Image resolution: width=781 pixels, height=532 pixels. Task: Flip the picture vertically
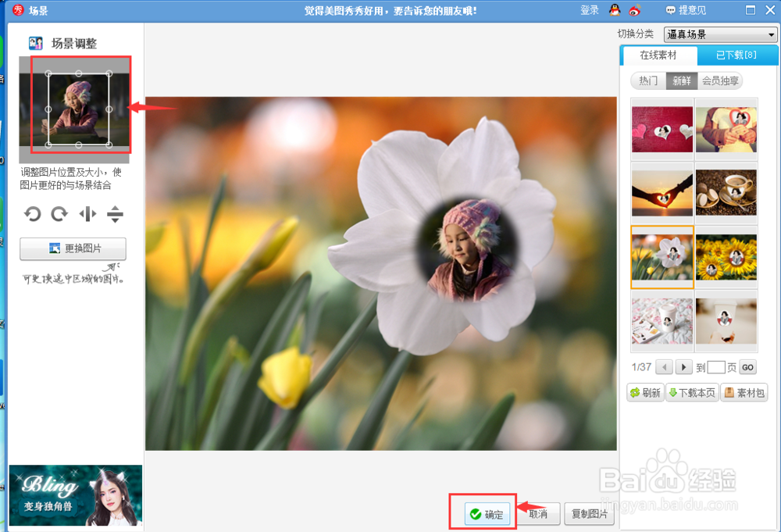[x=115, y=214]
